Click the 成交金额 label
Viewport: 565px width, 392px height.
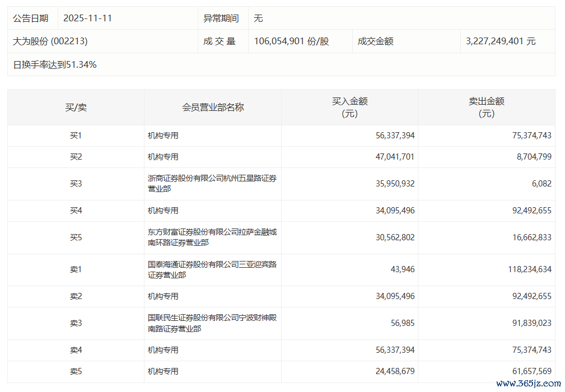pyautogui.click(x=376, y=41)
